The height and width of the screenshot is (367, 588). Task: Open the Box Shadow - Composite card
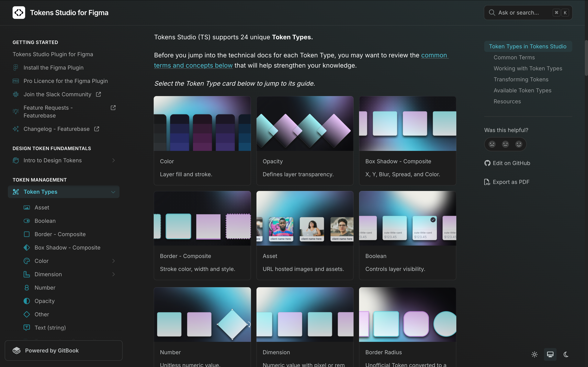coord(408,141)
